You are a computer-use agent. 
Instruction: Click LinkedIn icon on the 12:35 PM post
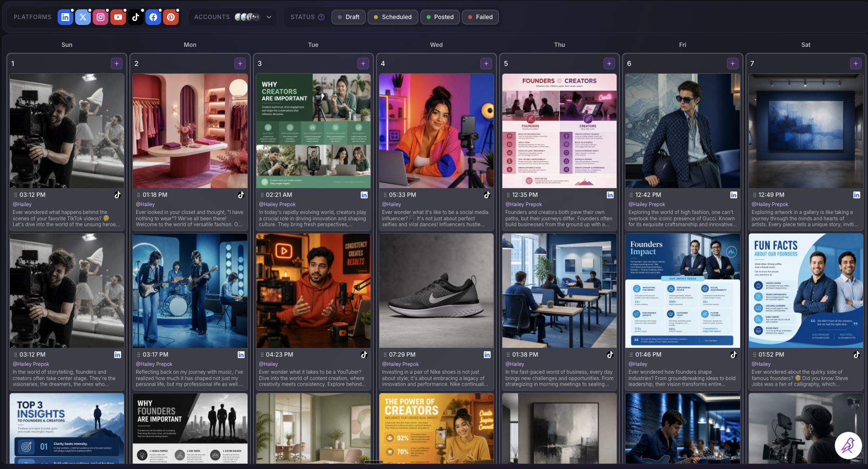610,195
